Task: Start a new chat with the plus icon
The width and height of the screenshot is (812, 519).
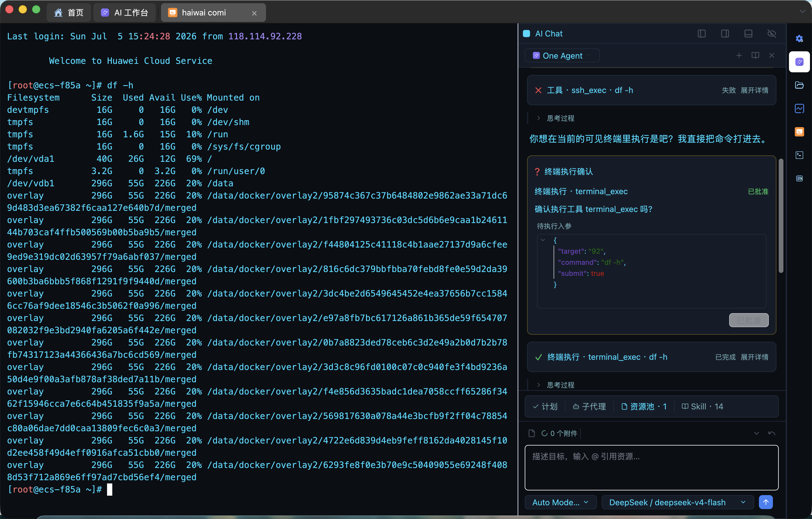Action: tap(739, 56)
